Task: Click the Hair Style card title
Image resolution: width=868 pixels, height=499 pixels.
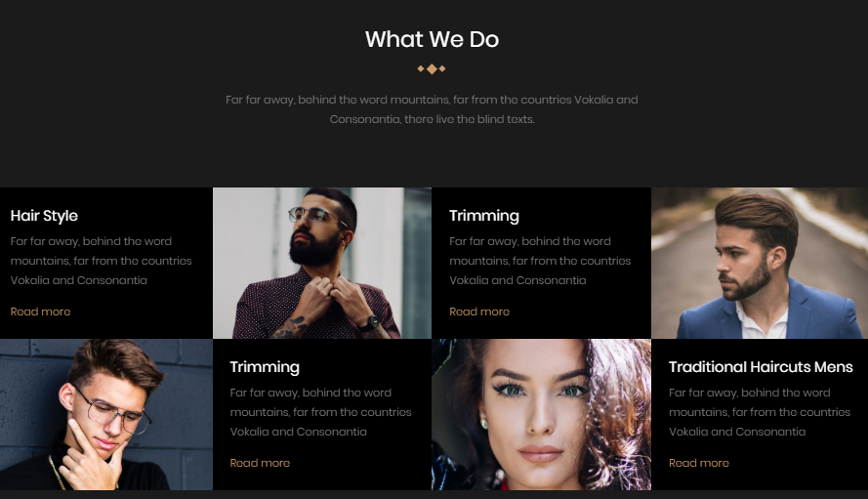Action: (x=44, y=216)
